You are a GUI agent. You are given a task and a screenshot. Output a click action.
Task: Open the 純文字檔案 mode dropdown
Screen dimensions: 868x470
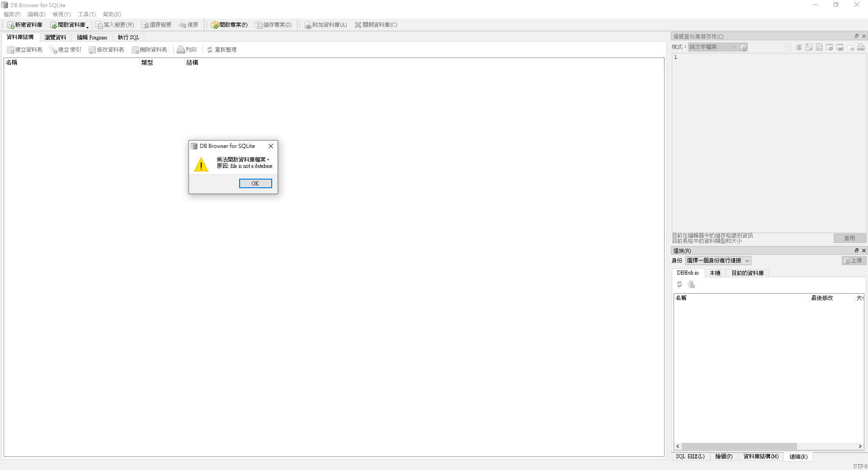tap(712, 47)
